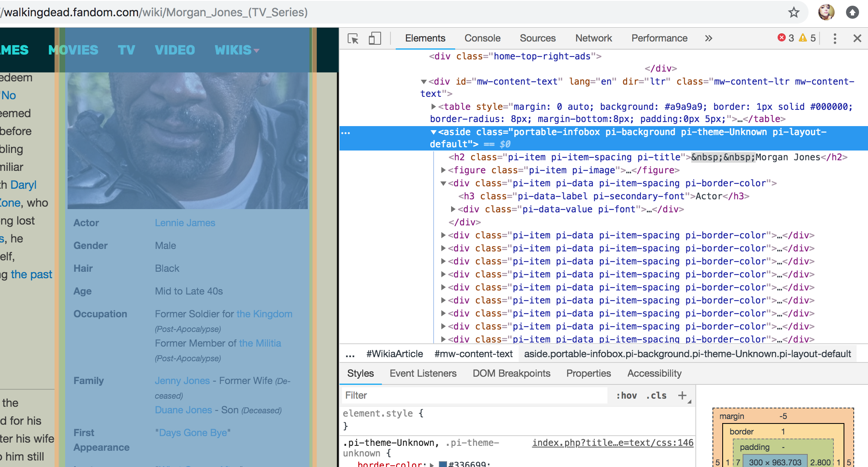Screen dimensions: 868x467
Task: Select the home-top-right-ads div node
Action: pyautogui.click(x=515, y=57)
